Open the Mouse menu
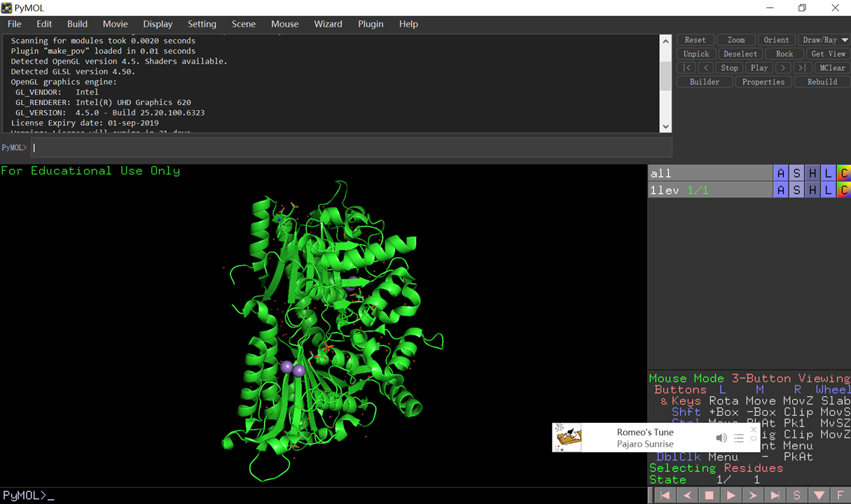The height and width of the screenshot is (504, 851). pyautogui.click(x=284, y=24)
